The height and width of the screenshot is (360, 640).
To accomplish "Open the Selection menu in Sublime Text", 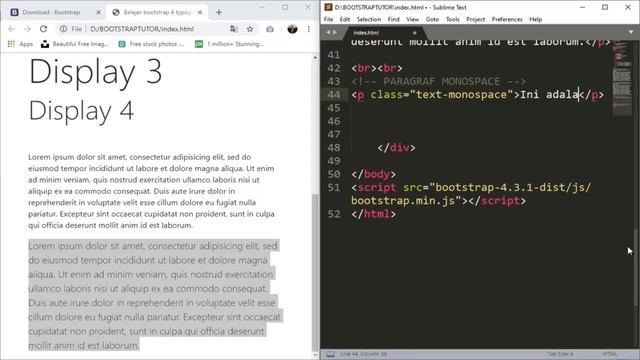I will click(x=369, y=19).
